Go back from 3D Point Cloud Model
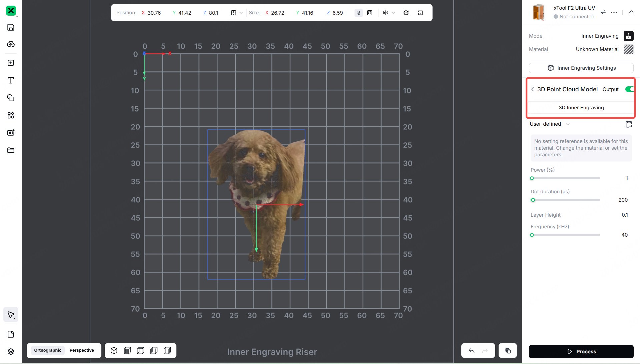 [x=533, y=89]
